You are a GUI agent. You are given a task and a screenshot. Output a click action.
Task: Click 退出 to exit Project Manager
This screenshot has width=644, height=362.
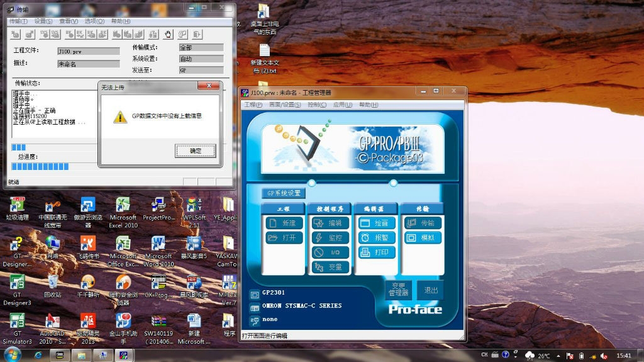click(x=430, y=290)
